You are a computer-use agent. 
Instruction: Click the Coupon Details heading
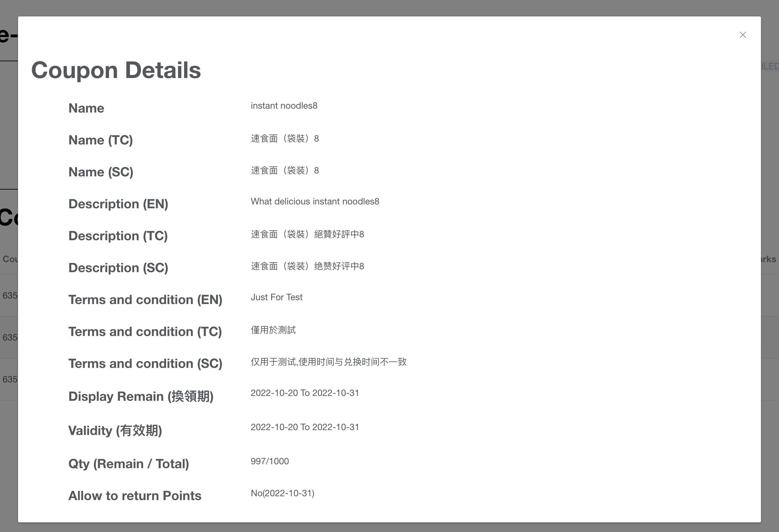point(116,70)
